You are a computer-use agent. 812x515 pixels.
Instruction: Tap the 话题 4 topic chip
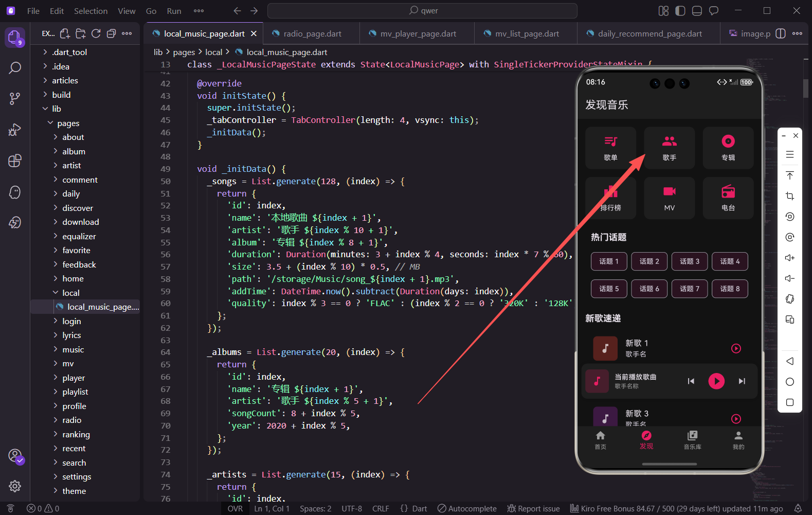point(730,261)
